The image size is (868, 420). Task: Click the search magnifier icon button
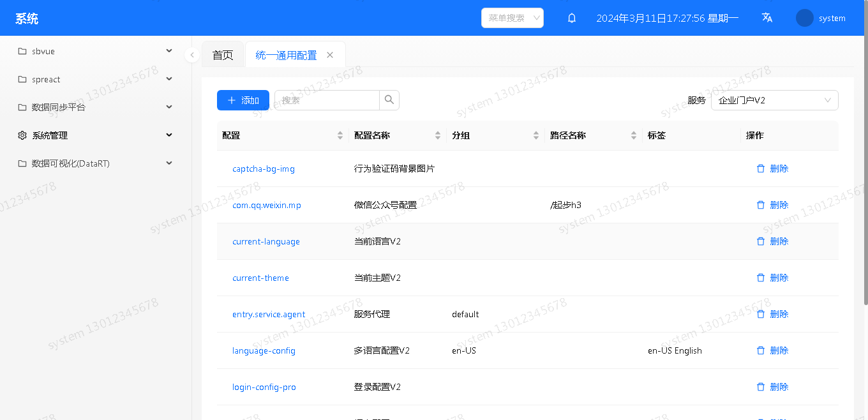tap(389, 100)
